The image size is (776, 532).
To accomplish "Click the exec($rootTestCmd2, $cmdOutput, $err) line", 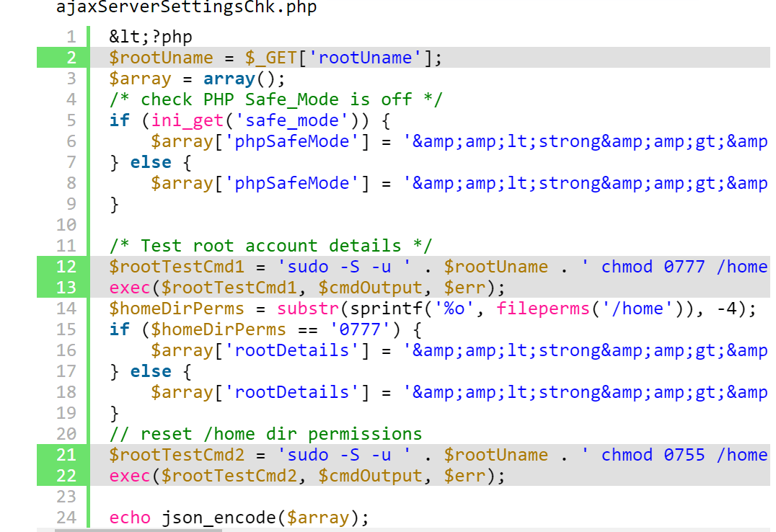I will 307,476.
